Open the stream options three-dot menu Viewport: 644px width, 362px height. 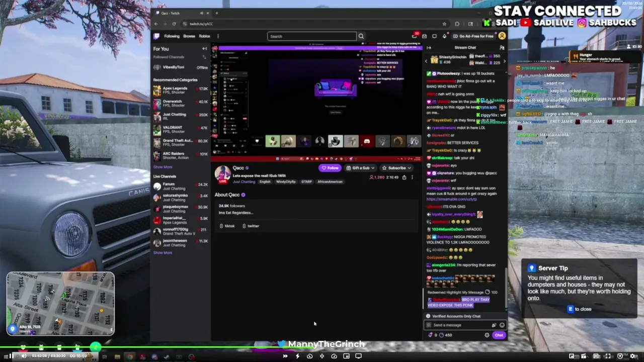tap(412, 177)
